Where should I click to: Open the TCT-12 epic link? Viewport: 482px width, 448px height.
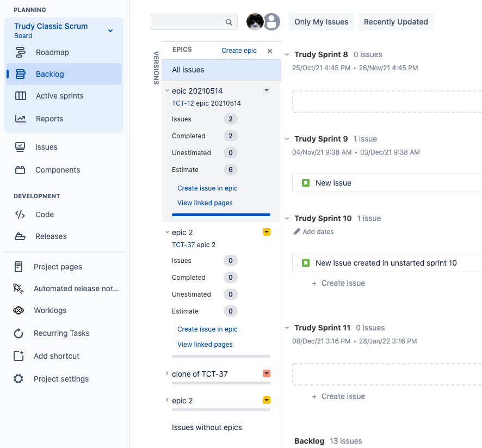pos(183,103)
